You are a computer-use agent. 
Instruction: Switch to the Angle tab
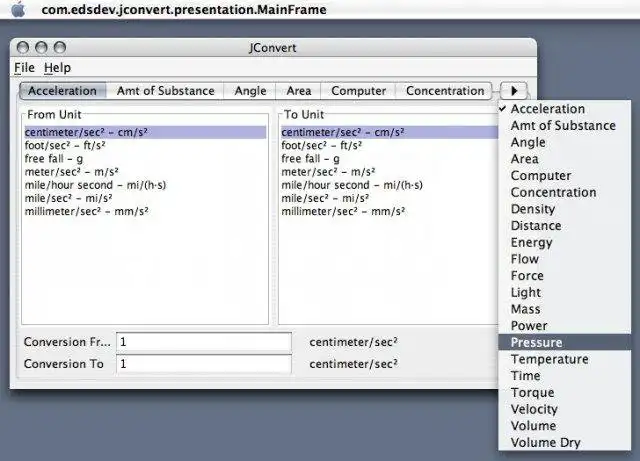[250, 91]
